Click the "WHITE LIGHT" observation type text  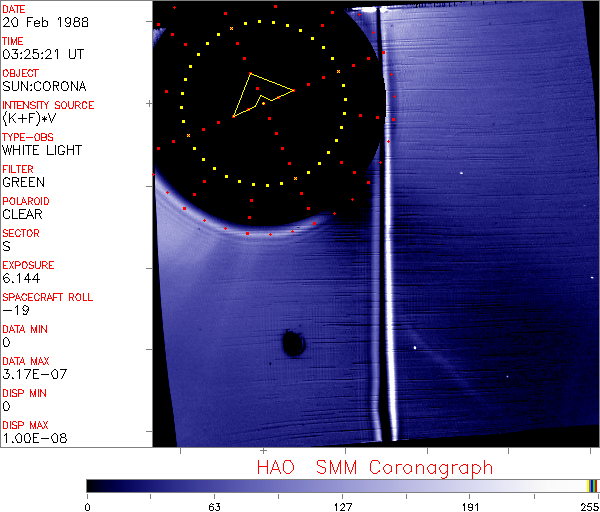coord(41,150)
